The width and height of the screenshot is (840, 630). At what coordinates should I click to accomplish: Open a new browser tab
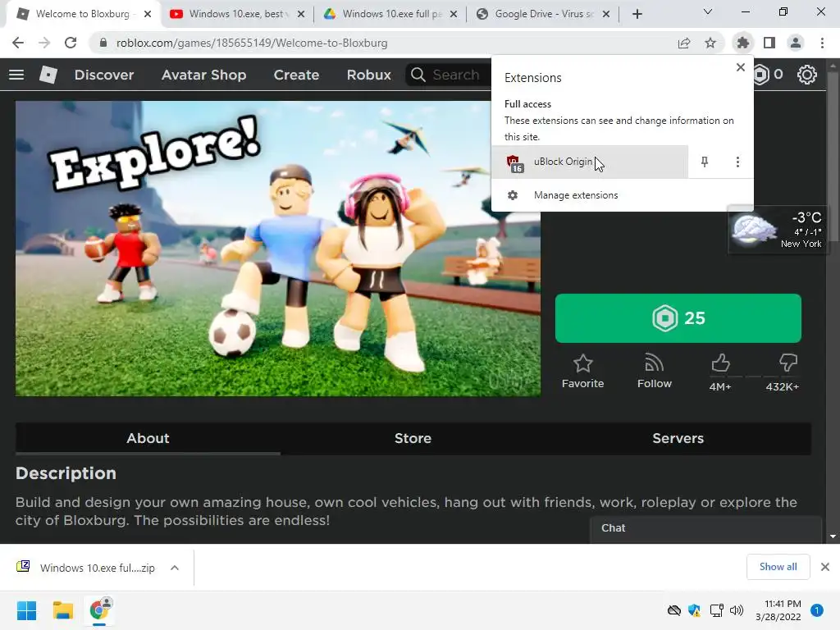point(637,15)
